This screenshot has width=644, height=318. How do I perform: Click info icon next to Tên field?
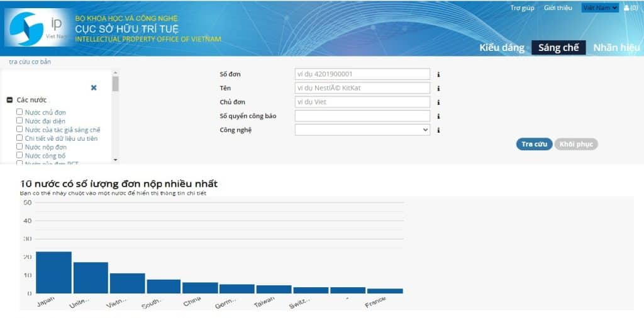(x=438, y=89)
